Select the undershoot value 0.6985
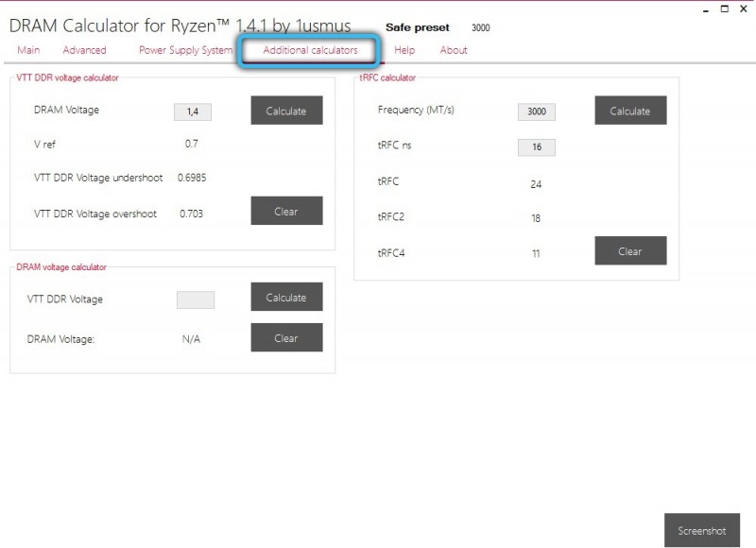The height and width of the screenshot is (548, 756). (192, 178)
